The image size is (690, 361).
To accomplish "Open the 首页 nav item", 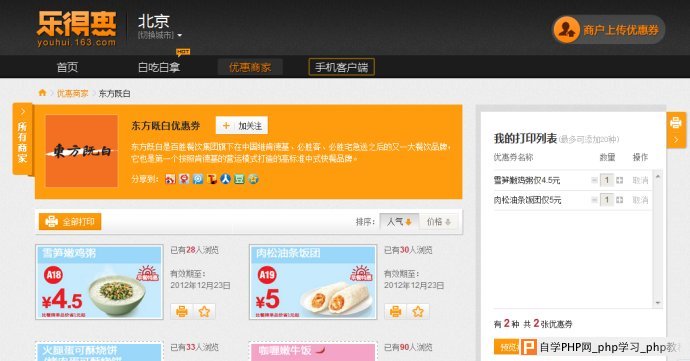I will (x=67, y=67).
